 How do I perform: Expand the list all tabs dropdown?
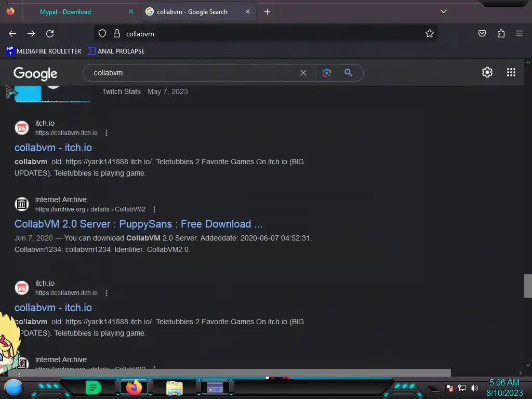tap(444, 11)
